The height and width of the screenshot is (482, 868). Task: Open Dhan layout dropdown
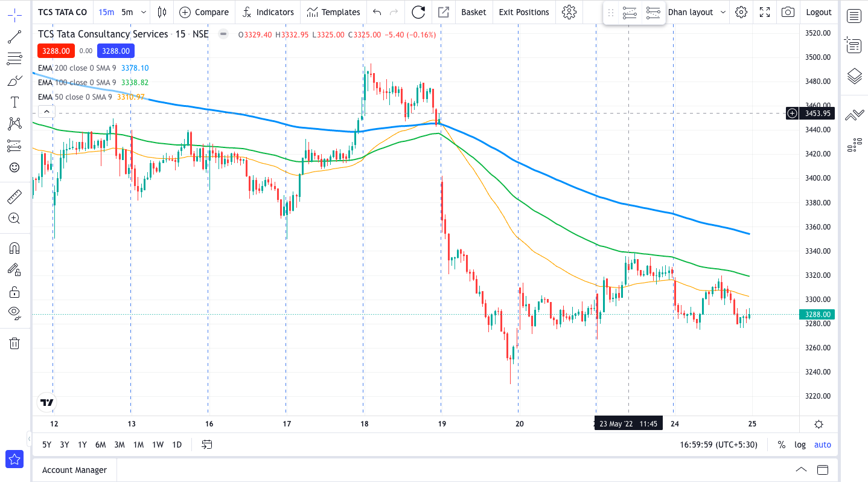pos(697,12)
